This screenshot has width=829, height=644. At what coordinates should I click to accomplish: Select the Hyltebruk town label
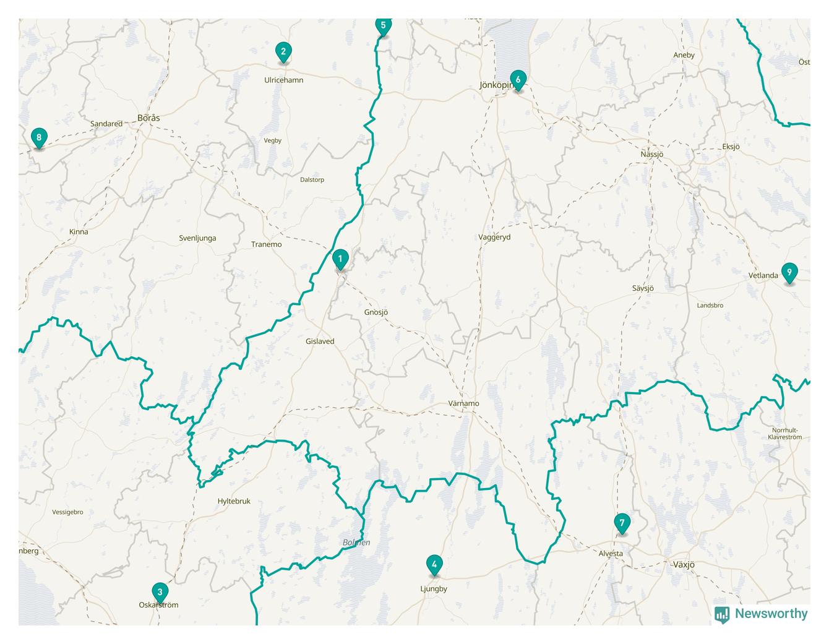(234, 501)
